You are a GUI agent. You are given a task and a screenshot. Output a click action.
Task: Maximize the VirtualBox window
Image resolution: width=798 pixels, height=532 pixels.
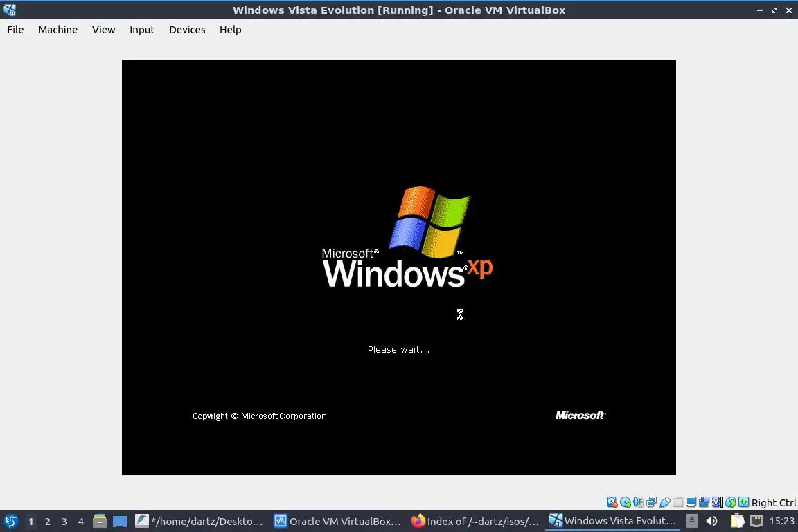pos(774,10)
